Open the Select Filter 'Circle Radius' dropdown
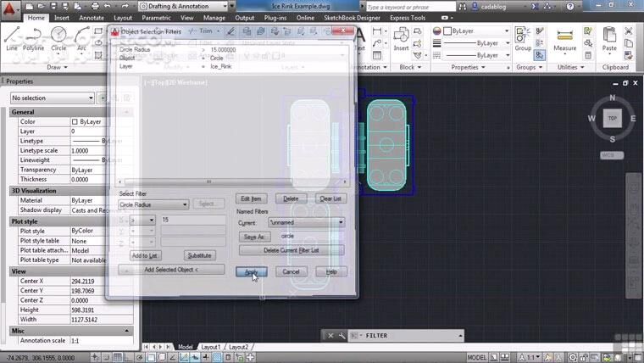This screenshot has width=644, height=363. [x=153, y=204]
